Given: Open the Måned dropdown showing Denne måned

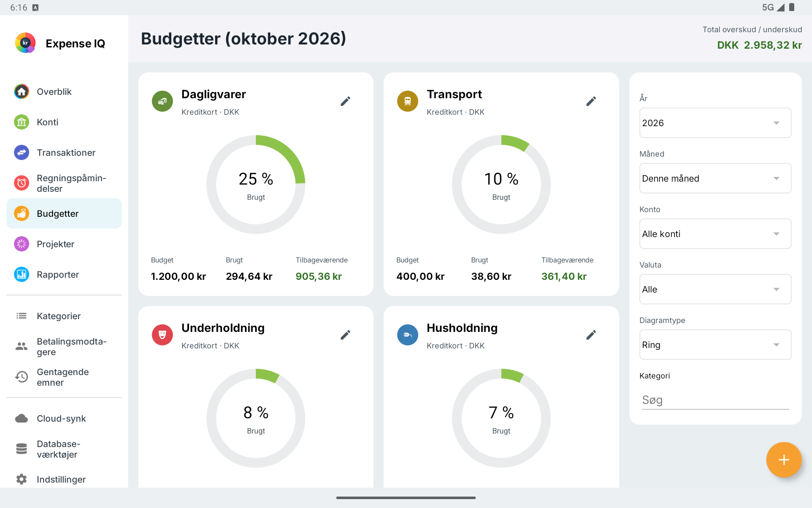Looking at the screenshot, I should pos(715,178).
